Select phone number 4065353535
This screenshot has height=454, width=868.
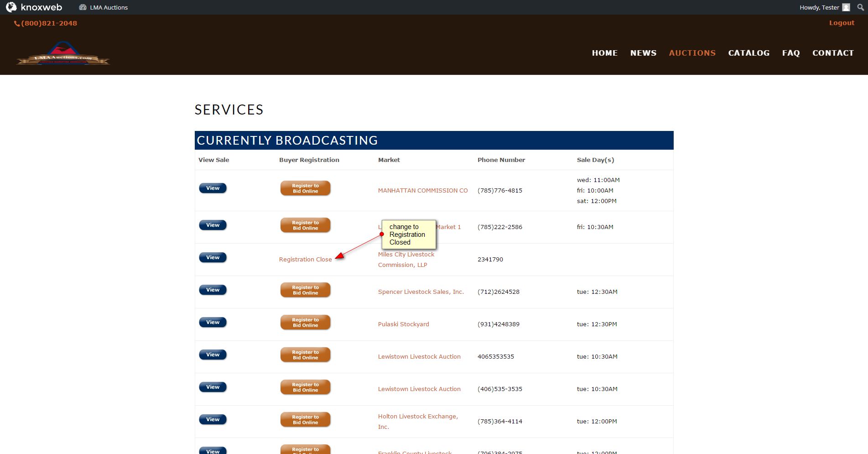[496, 357]
